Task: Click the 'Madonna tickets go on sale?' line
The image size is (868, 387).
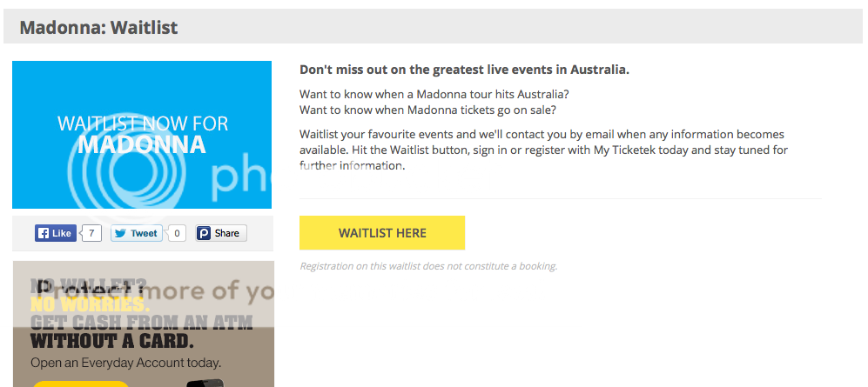Action: coord(428,110)
